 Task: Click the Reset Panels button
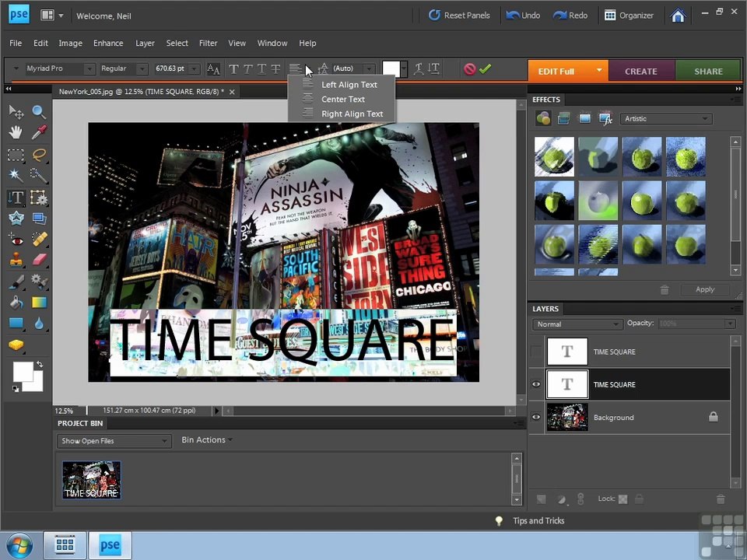pos(459,16)
